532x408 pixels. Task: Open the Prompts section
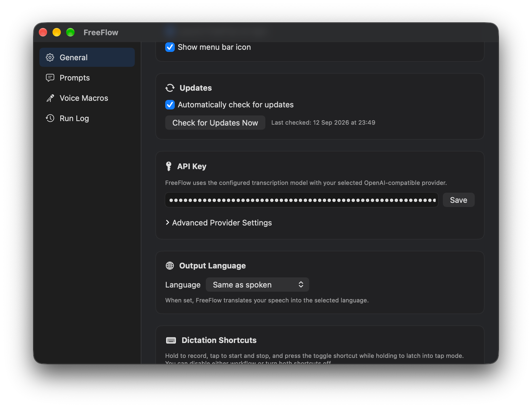[87, 78]
